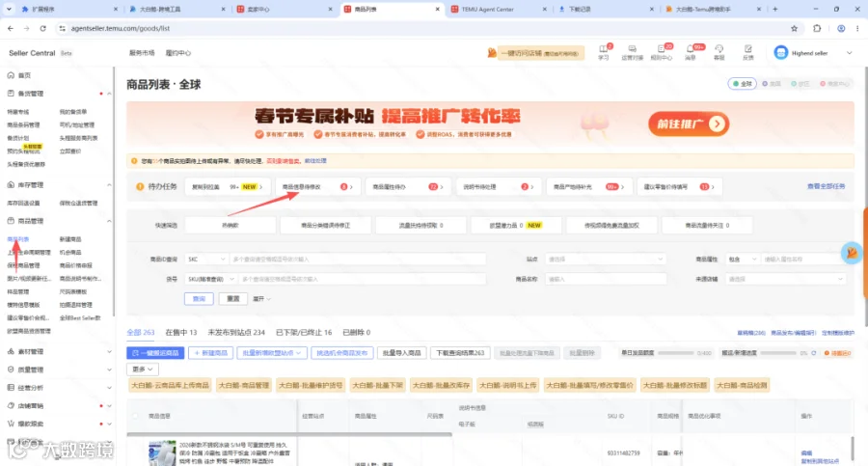Click the table horizontal scrollbar
Screen dimensions: 868x466
tap(289, 434)
